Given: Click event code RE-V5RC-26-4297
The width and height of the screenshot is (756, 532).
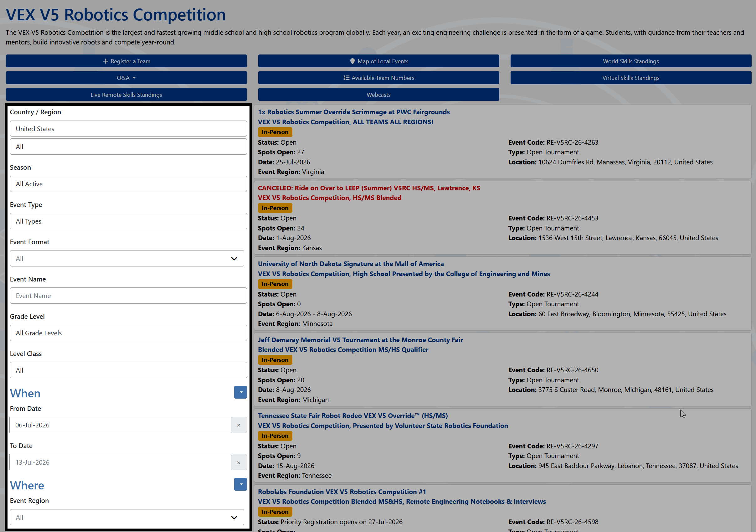Looking at the screenshot, I should (x=572, y=446).
